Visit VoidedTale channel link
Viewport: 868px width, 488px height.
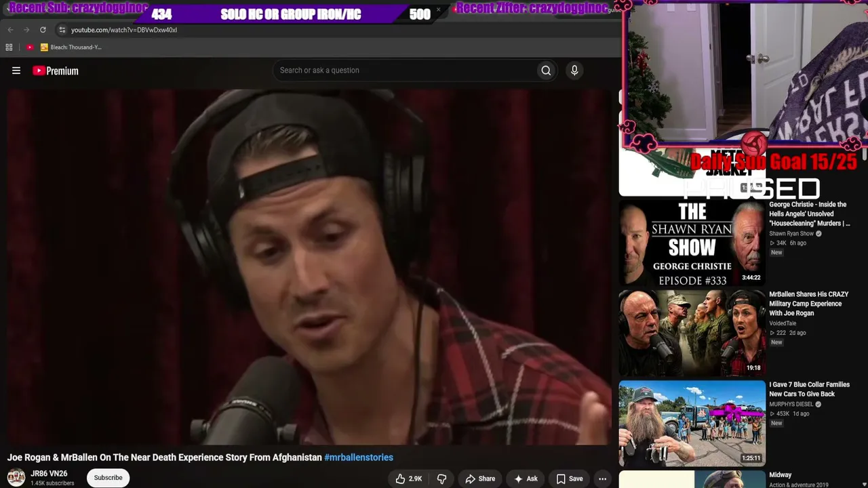point(783,323)
